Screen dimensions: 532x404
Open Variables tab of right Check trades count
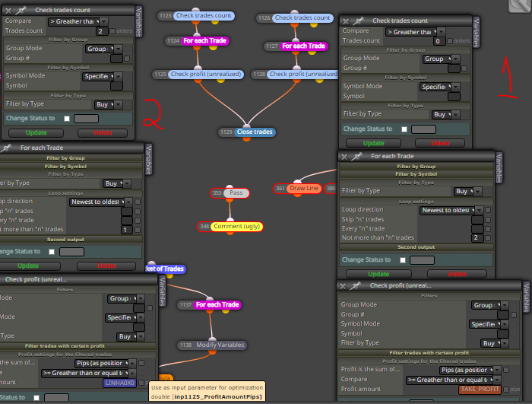[x=476, y=32]
